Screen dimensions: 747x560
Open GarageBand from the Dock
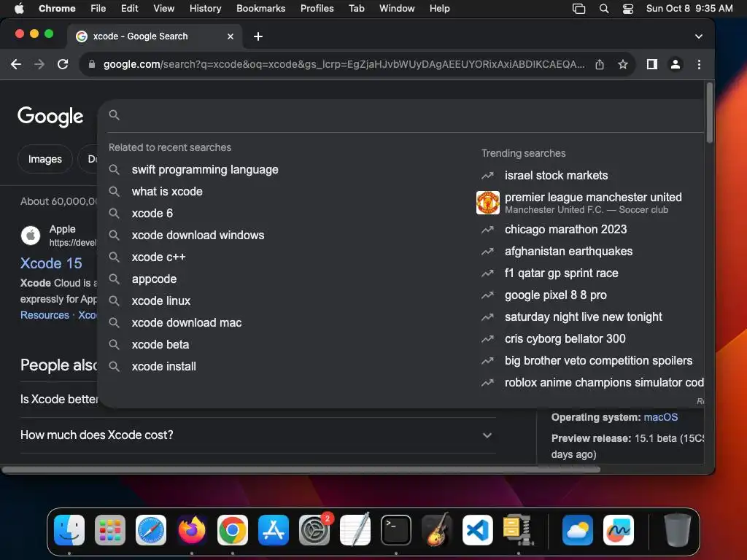[x=437, y=530]
